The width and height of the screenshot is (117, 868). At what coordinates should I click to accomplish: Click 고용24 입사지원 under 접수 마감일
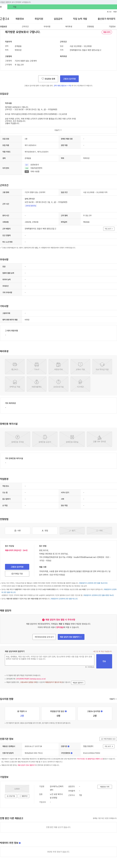click(x=17, y=567)
